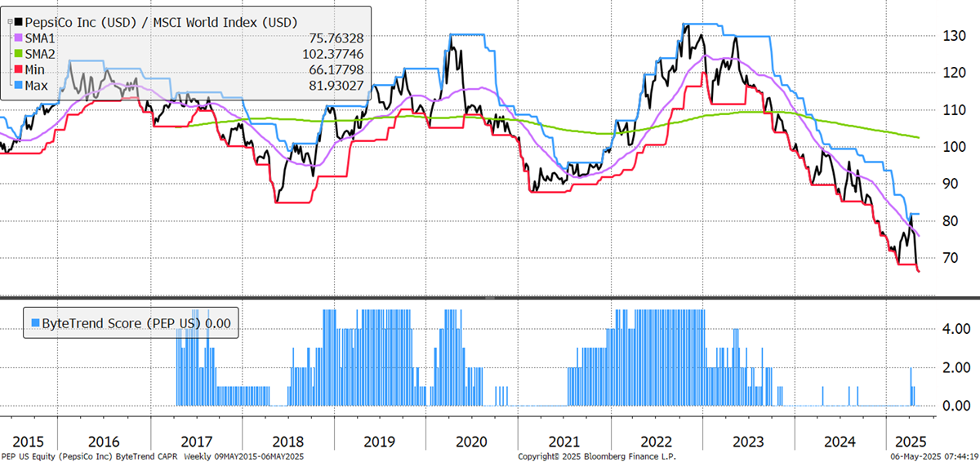Click the 2021 year label on the time axis
Image resolution: width=980 pixels, height=462 pixels.
point(564,441)
